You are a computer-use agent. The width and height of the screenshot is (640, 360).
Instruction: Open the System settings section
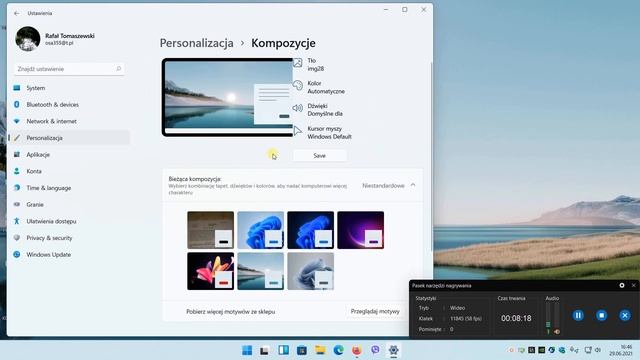pos(69,88)
